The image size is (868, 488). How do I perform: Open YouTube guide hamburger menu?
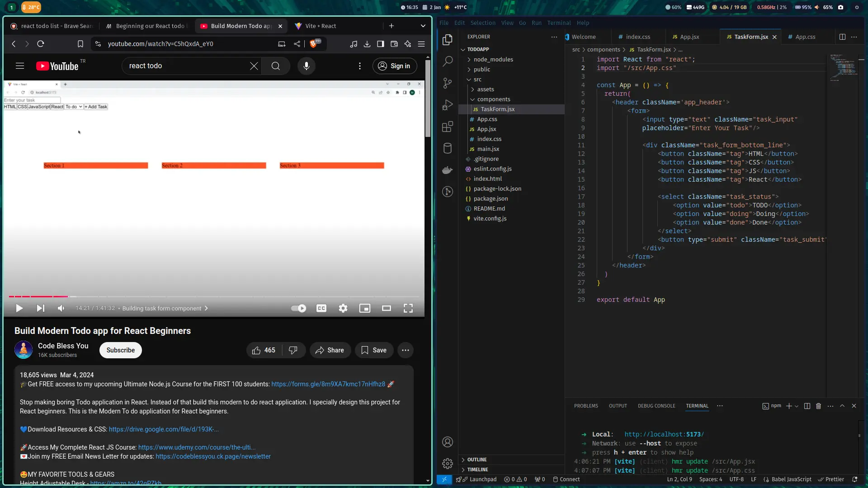[x=20, y=66]
